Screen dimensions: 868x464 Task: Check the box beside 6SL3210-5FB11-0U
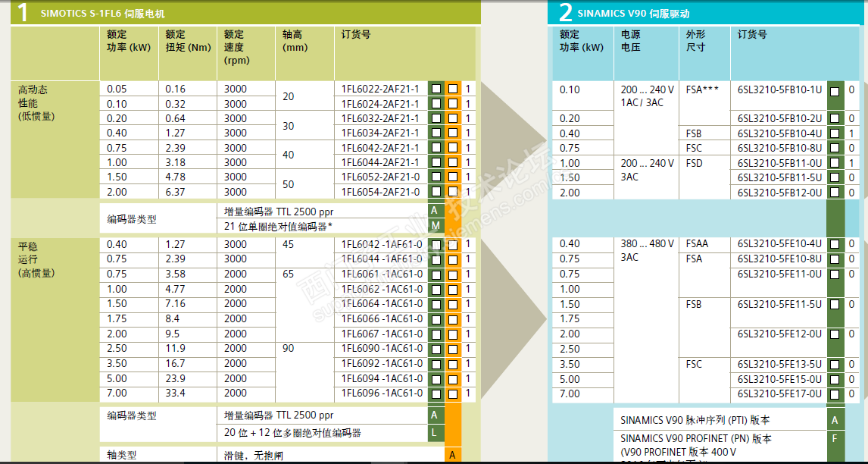point(835,163)
